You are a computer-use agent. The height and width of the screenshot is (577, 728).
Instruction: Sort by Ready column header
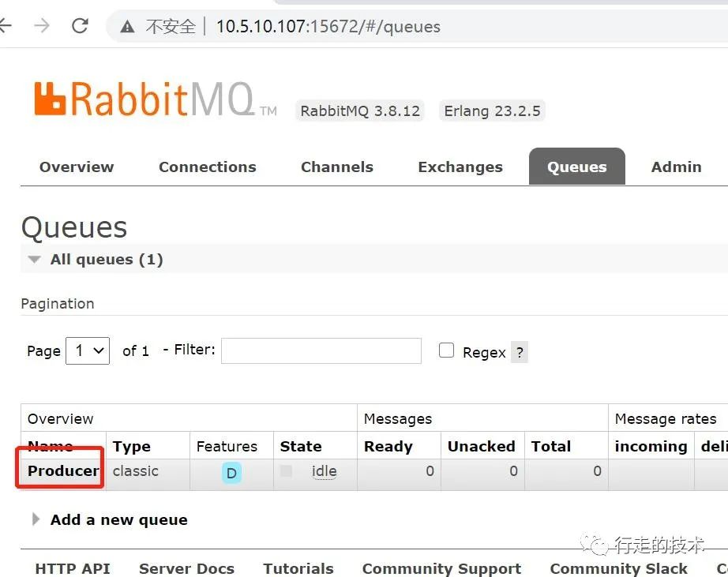[x=388, y=446]
